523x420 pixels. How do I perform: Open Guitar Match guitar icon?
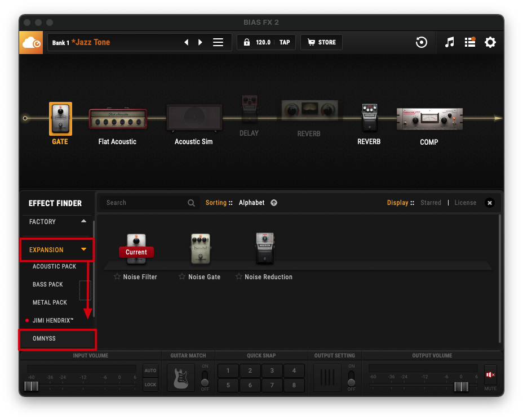(x=181, y=378)
